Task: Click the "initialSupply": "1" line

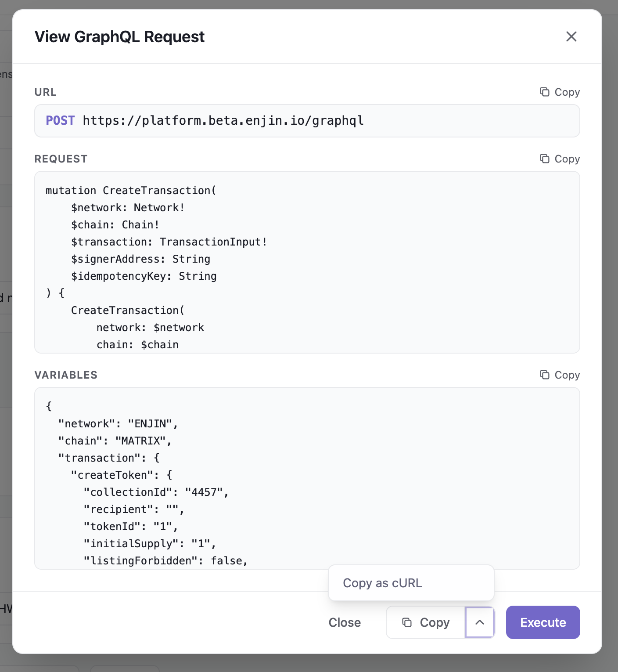Action: tap(150, 544)
